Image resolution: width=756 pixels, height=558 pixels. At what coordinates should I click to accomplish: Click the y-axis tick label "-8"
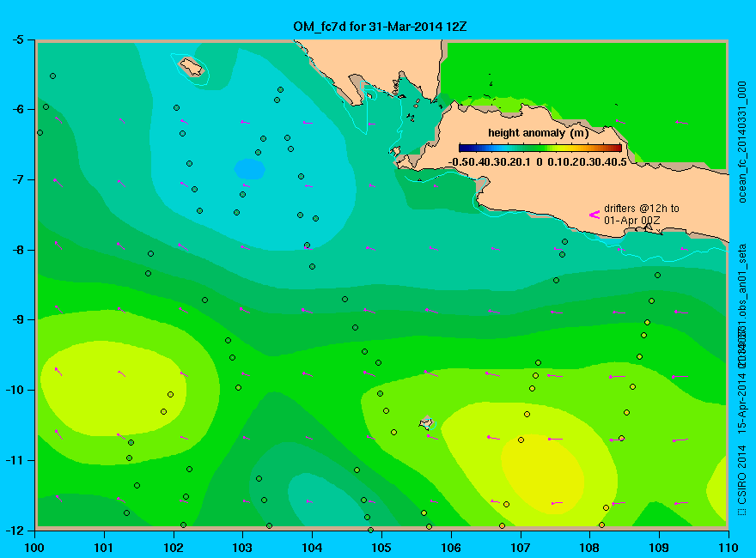coord(18,250)
